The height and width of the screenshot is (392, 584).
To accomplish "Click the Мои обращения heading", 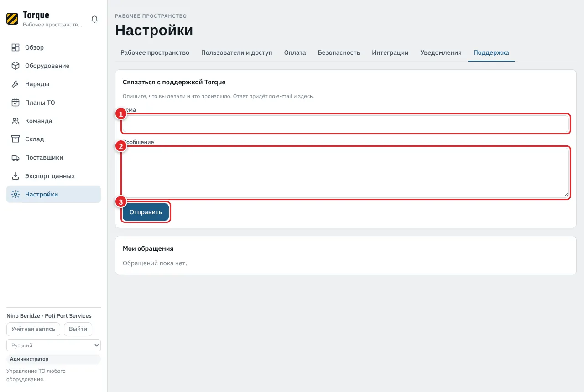I will point(148,249).
